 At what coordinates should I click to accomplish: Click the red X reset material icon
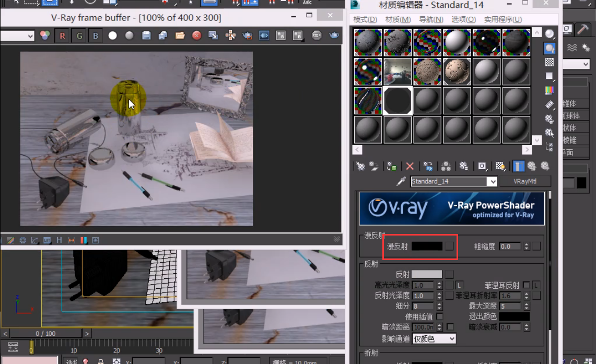pos(410,166)
